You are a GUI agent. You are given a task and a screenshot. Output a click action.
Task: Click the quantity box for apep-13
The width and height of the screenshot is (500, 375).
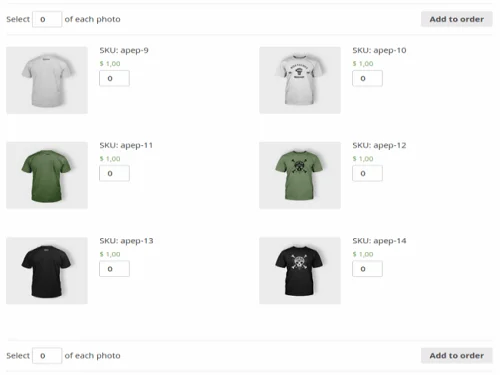tap(114, 269)
